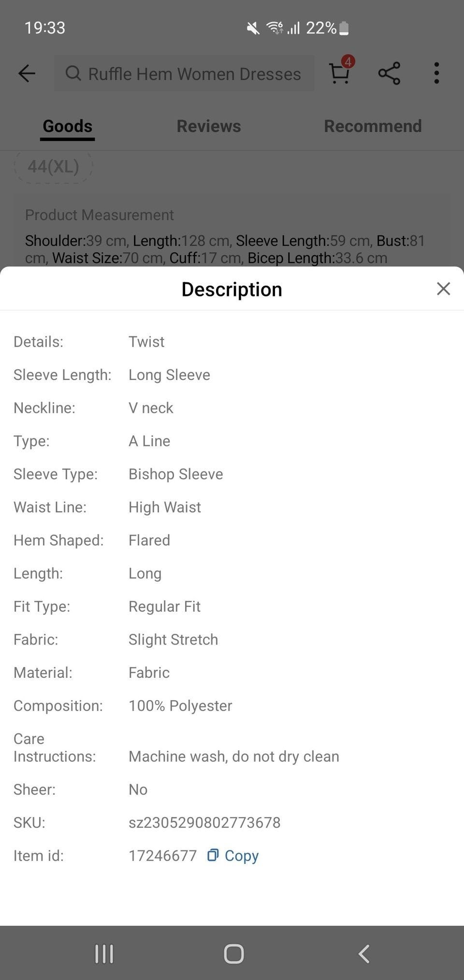This screenshot has width=464, height=980.
Task: Open the three-dot overflow menu
Action: coord(436,73)
